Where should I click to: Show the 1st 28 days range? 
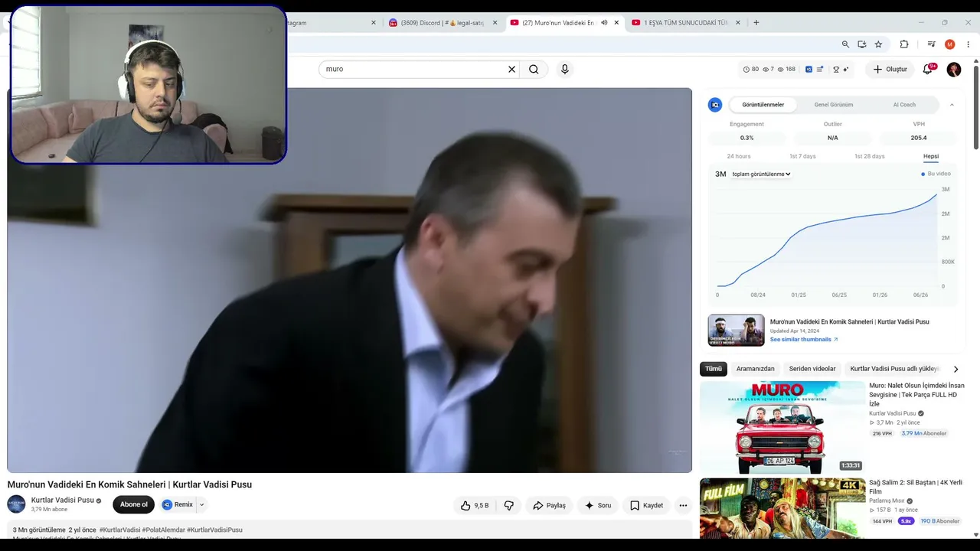click(870, 156)
